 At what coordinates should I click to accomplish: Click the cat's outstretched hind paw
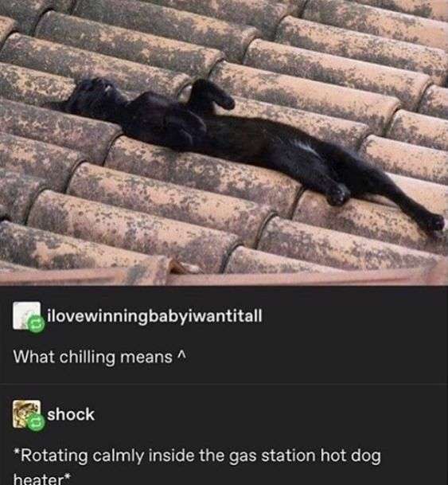(x=434, y=223)
